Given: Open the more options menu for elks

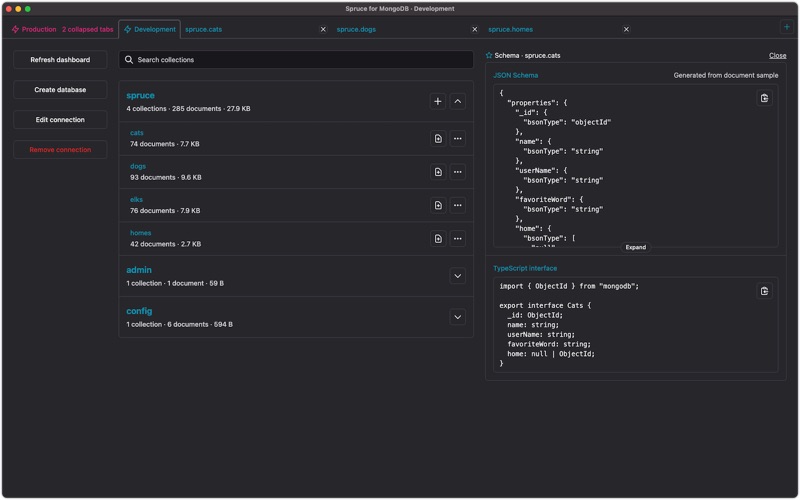Looking at the screenshot, I should click(x=458, y=205).
